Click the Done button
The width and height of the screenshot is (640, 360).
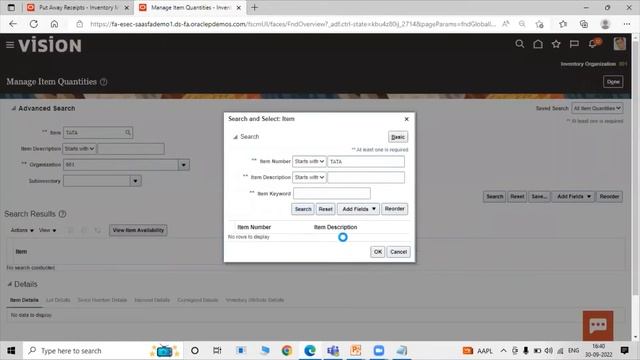(x=613, y=82)
